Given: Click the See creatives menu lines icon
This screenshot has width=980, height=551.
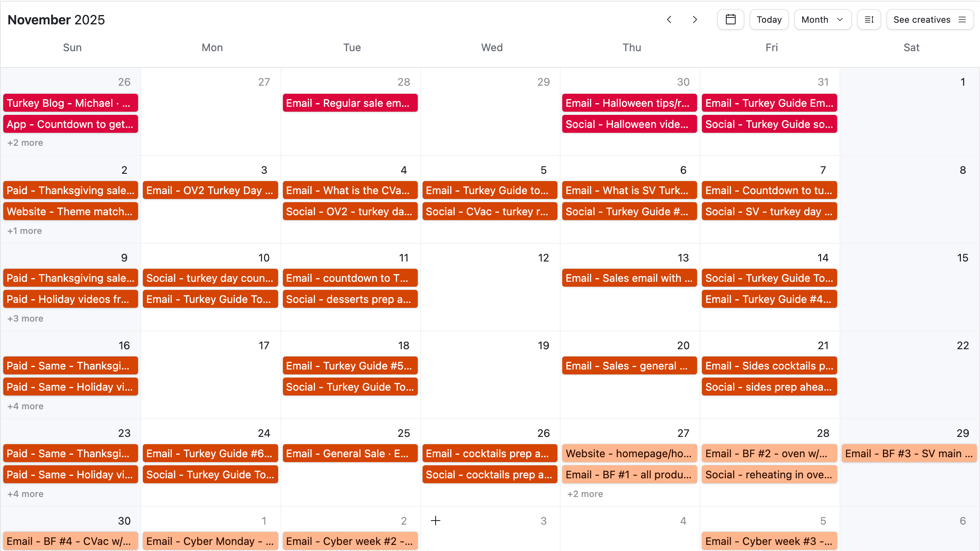Looking at the screenshot, I should click(x=962, y=19).
